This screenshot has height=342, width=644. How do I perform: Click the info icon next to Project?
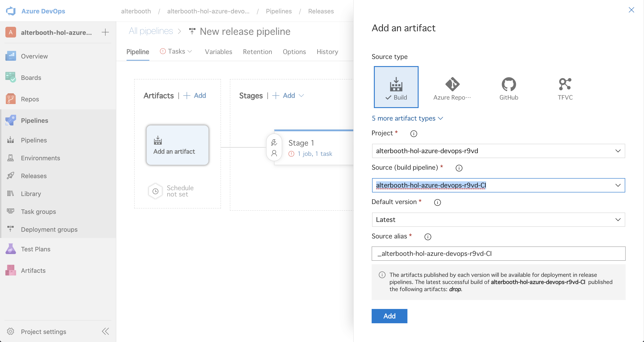(x=413, y=134)
